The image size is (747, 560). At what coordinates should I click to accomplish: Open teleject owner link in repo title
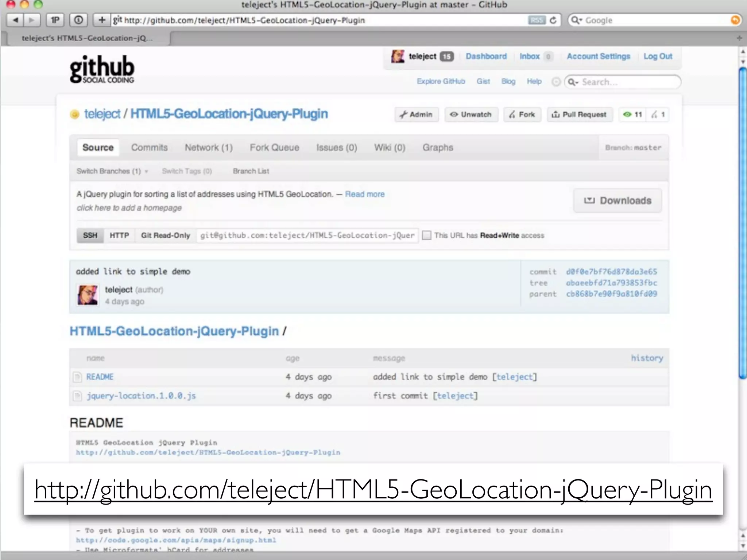point(102,114)
